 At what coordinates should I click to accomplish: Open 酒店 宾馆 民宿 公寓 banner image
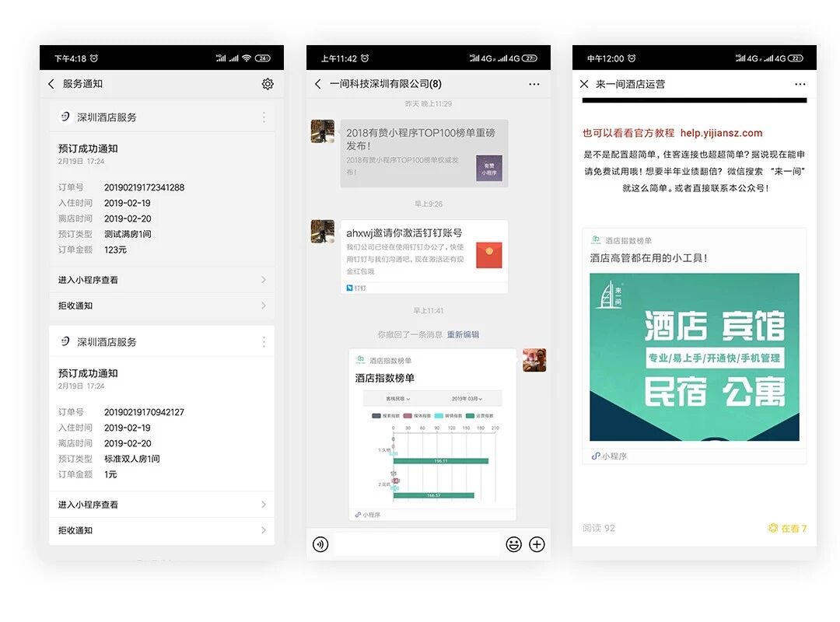(x=695, y=357)
